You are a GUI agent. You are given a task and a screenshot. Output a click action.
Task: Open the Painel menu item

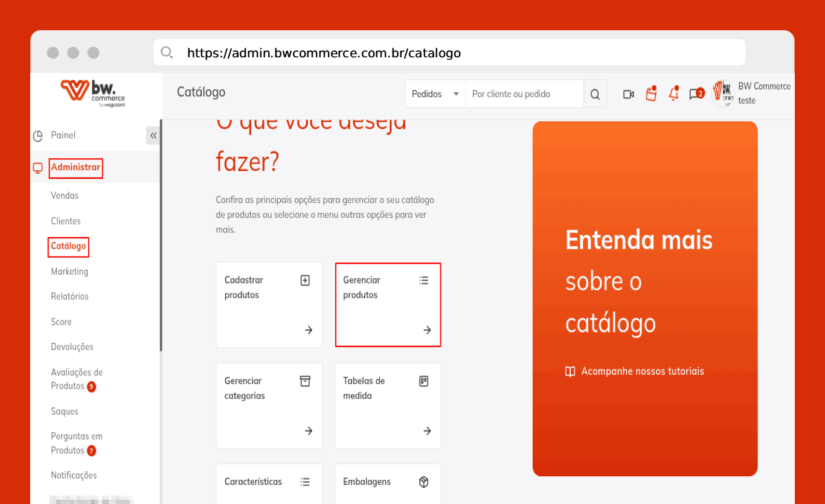[63, 135]
